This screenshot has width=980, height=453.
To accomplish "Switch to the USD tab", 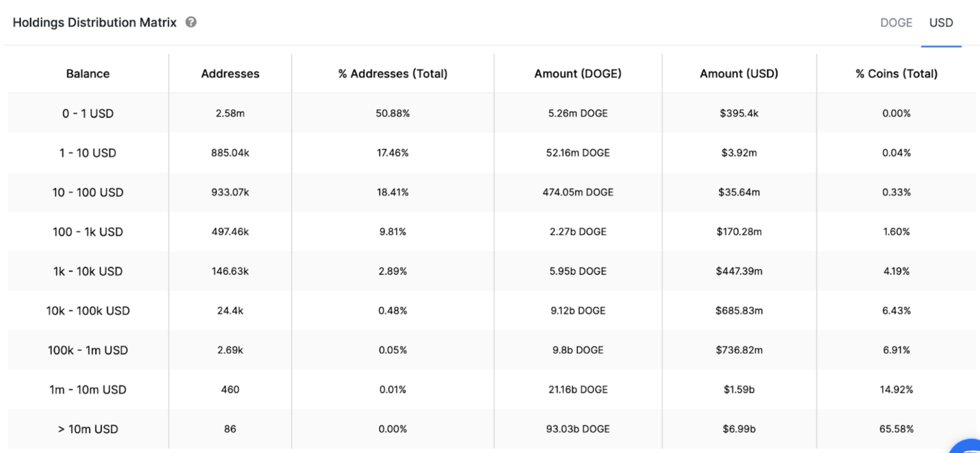I will coord(940,22).
